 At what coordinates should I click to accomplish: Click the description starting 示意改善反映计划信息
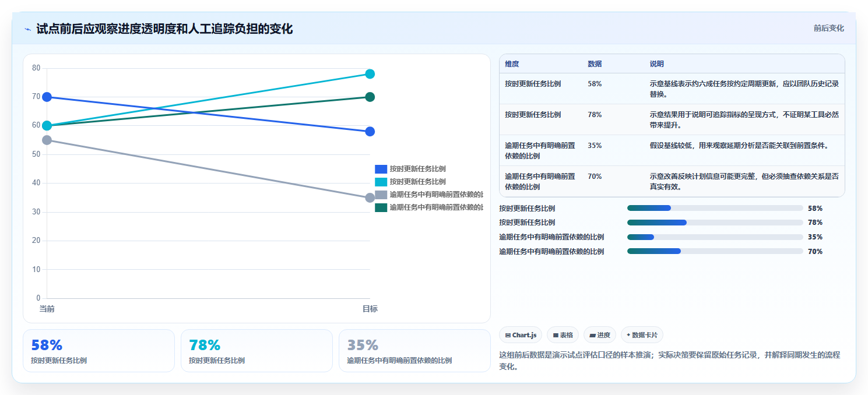(744, 182)
